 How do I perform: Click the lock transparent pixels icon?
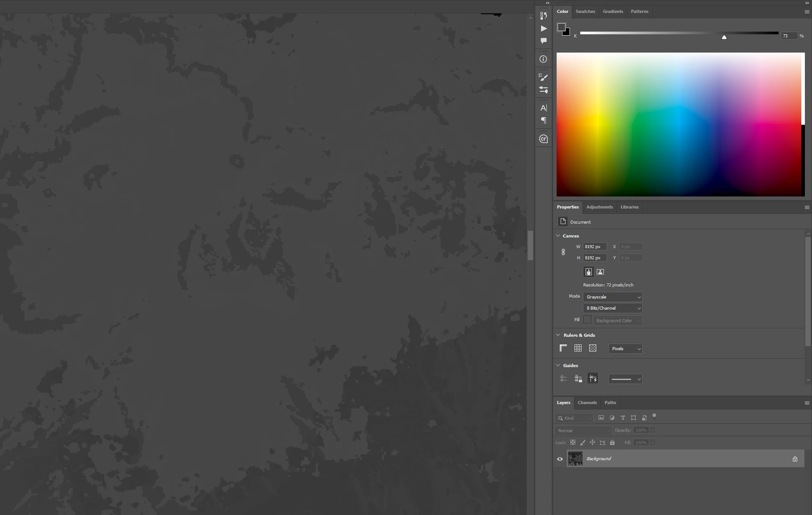(x=573, y=442)
